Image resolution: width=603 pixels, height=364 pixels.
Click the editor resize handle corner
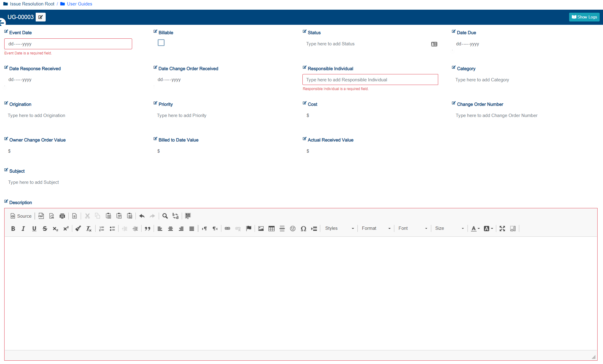click(x=594, y=357)
